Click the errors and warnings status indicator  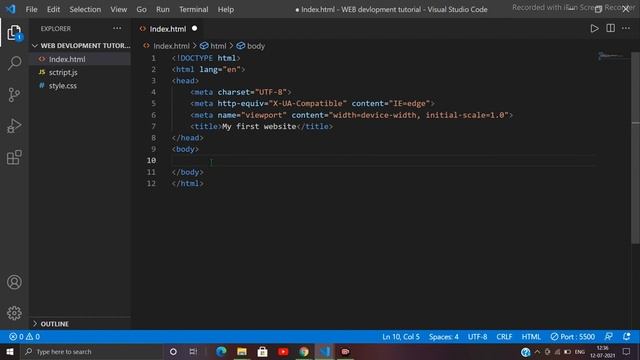(x=24, y=337)
